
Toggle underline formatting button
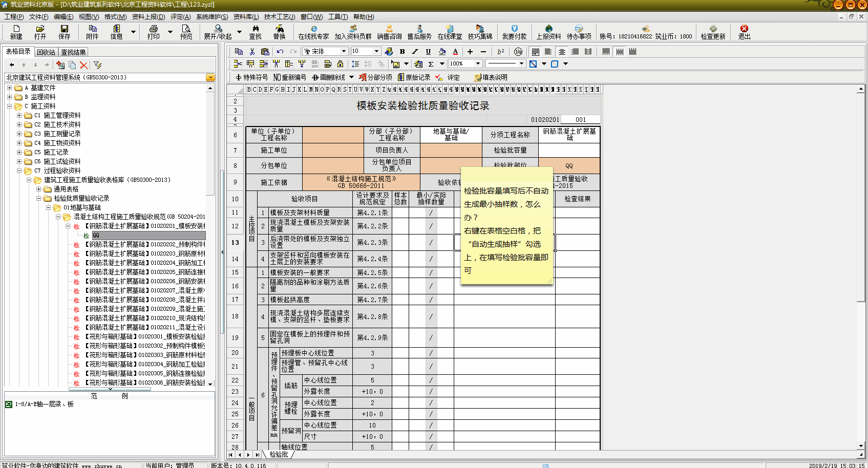click(428, 52)
